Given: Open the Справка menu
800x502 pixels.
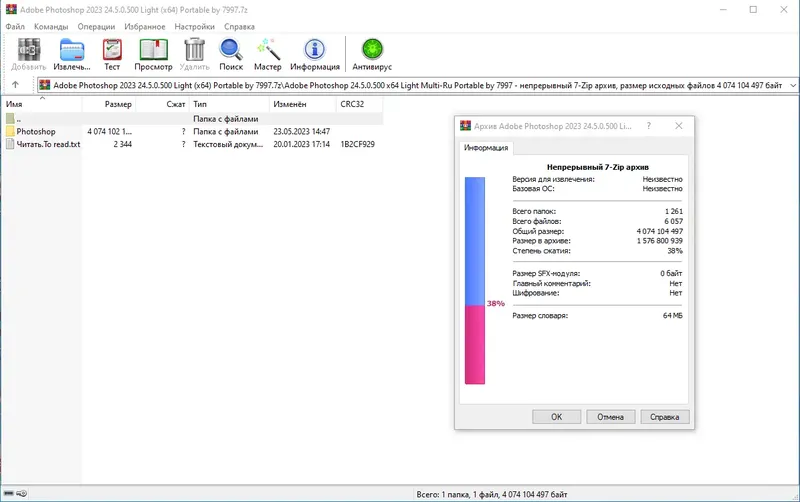Looking at the screenshot, I should (x=239, y=27).
